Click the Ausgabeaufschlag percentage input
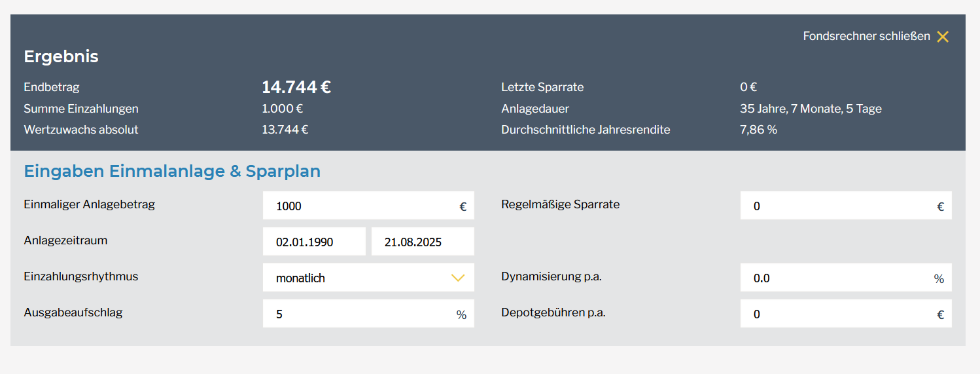This screenshot has width=980, height=374. coord(360,314)
